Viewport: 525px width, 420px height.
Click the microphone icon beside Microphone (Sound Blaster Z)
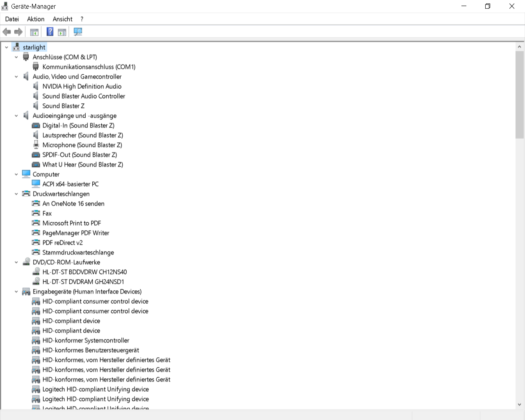36,145
